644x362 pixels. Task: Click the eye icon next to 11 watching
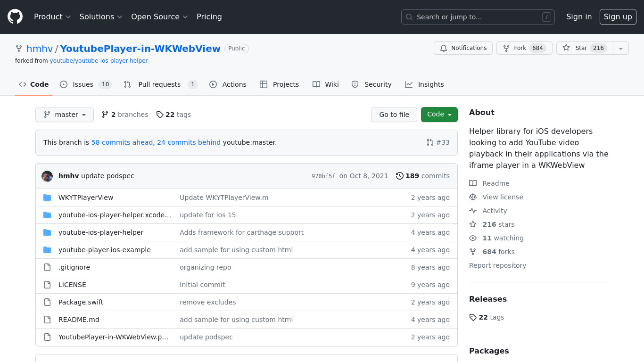coord(473,238)
